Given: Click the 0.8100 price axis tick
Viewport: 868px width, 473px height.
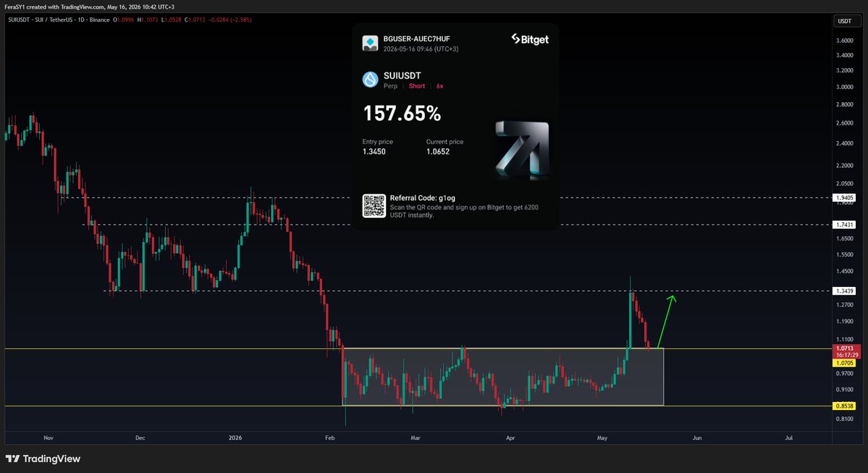Looking at the screenshot, I should (844, 419).
